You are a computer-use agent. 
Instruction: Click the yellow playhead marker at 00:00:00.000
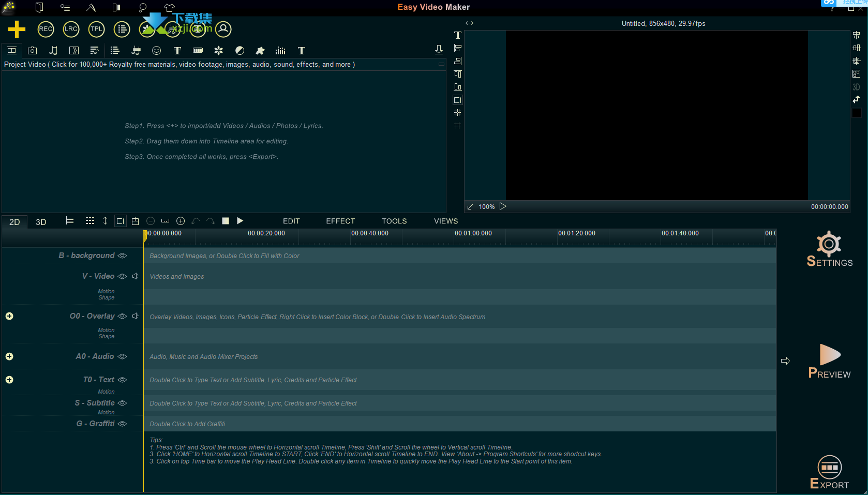(145, 236)
